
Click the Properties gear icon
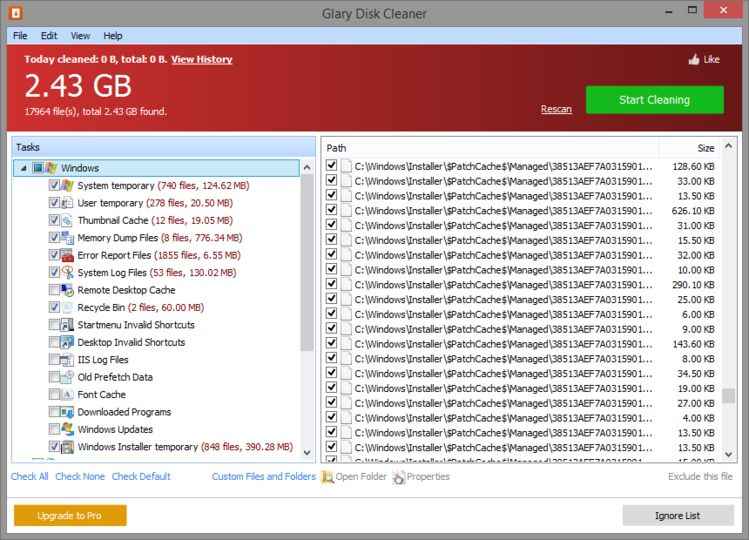399,477
